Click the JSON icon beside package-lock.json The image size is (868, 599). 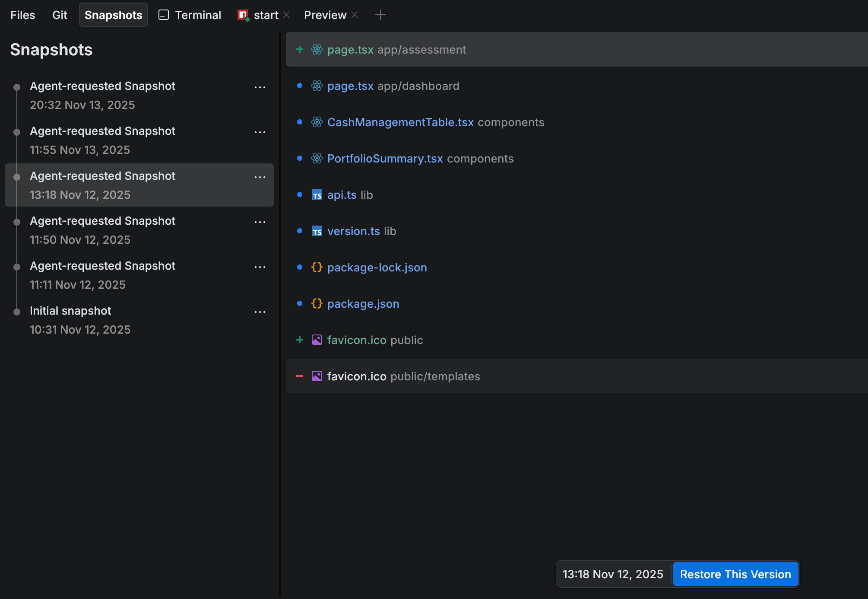click(317, 267)
